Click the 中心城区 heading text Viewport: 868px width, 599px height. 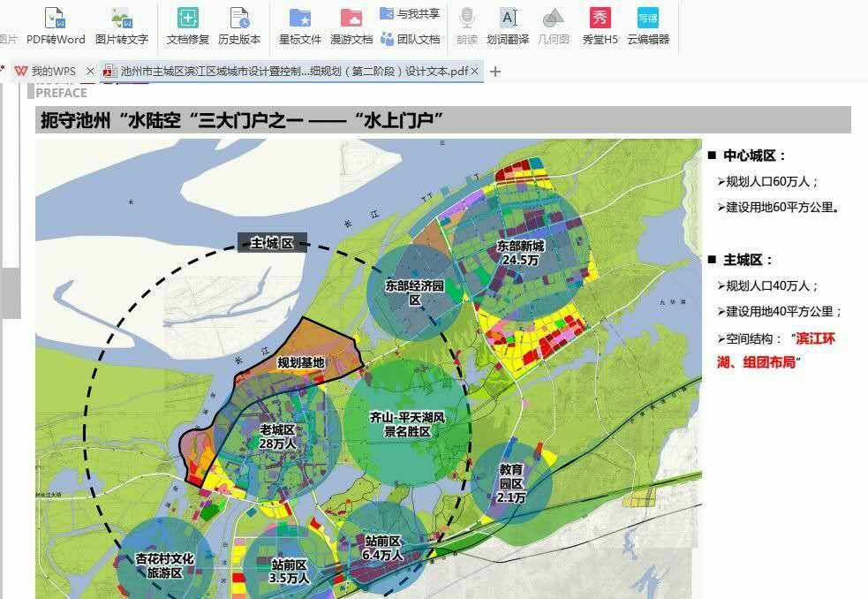coord(754,155)
